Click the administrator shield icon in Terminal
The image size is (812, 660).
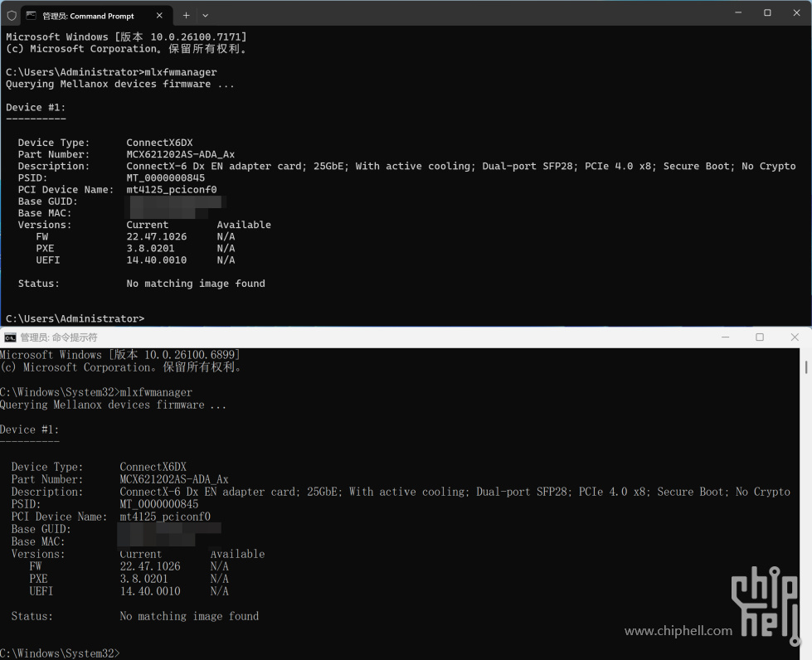point(12,15)
